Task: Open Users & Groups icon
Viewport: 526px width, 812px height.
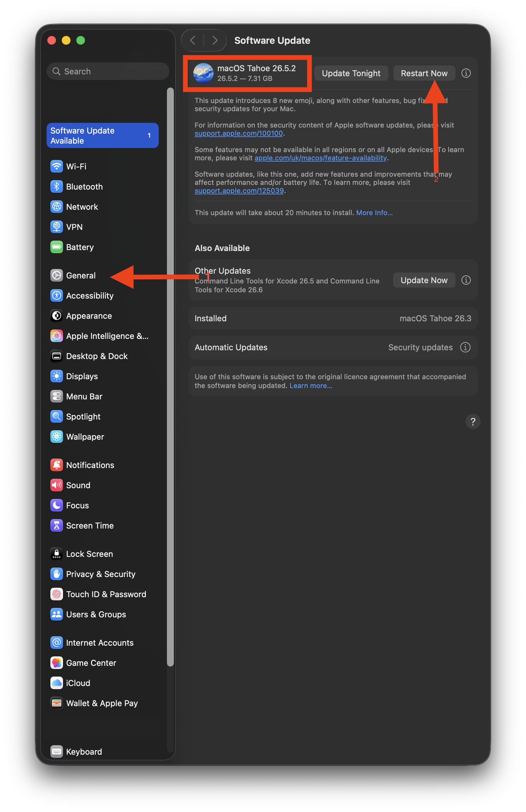Action: click(57, 614)
